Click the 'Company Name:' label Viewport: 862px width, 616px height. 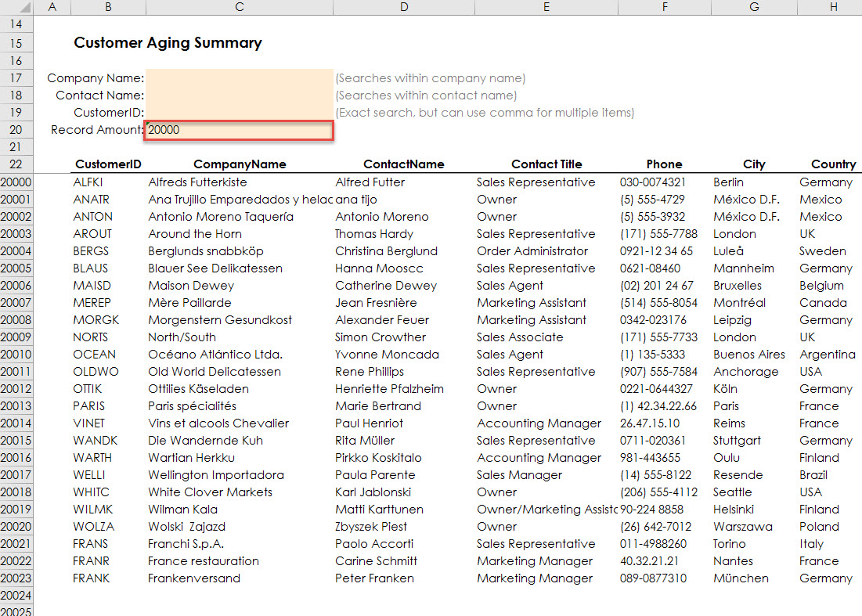[x=96, y=78]
